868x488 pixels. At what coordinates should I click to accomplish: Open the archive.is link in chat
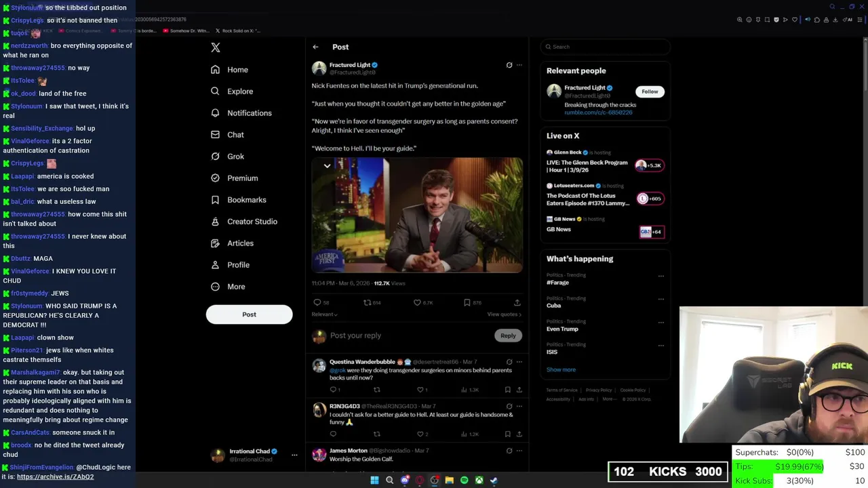[55, 476]
